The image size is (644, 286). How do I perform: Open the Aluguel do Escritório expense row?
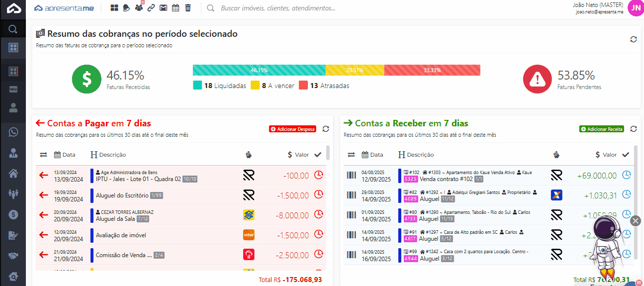point(124,195)
